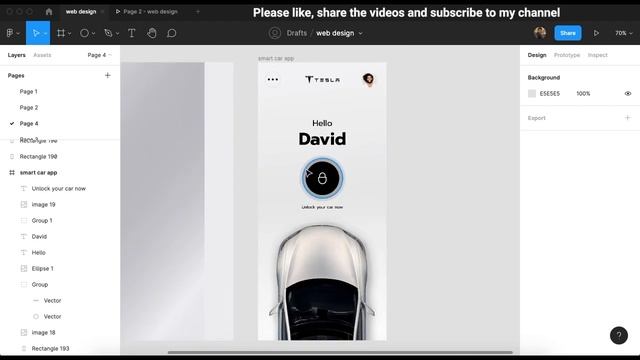Open the shape tools dropdown arrow
The image size is (640, 360).
(x=93, y=33)
